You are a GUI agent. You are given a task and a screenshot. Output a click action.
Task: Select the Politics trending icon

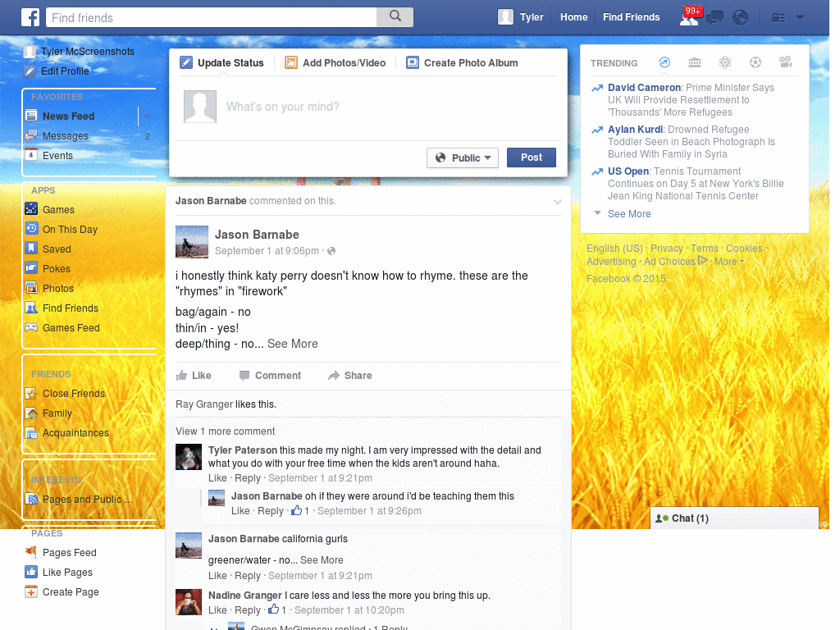(x=695, y=62)
